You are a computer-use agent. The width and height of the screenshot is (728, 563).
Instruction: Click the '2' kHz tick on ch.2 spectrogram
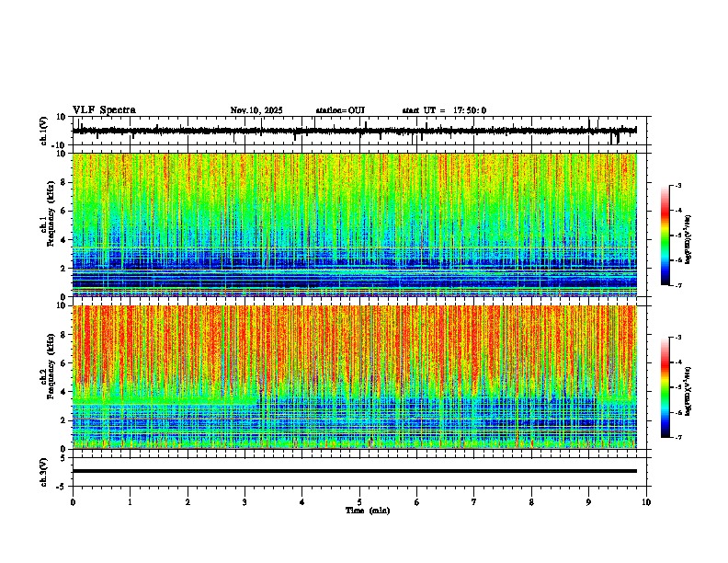63,420
